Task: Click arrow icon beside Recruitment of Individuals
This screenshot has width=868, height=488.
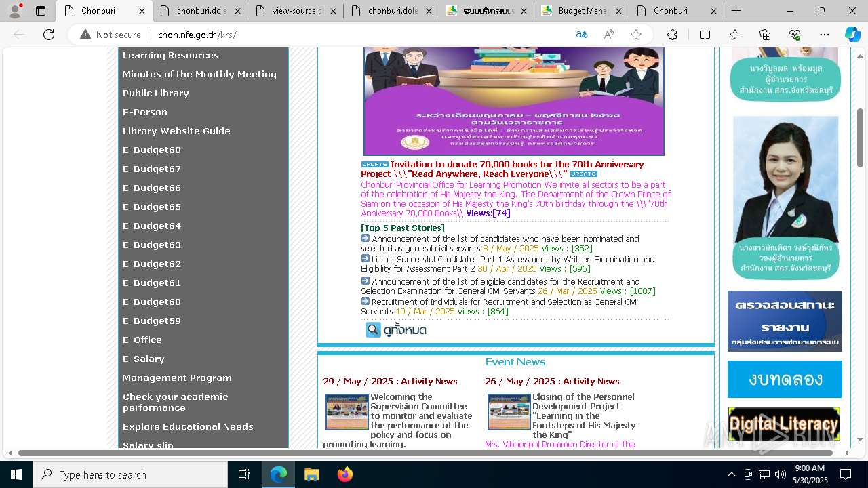Action: tap(366, 302)
